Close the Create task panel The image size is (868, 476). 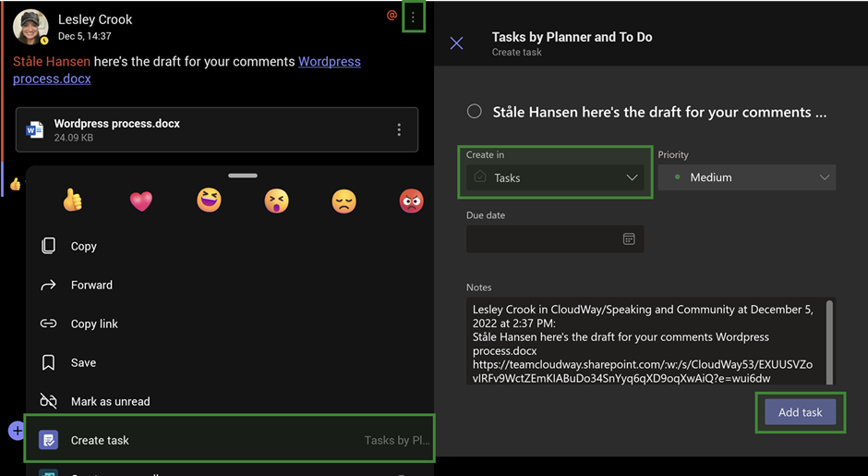tap(457, 43)
